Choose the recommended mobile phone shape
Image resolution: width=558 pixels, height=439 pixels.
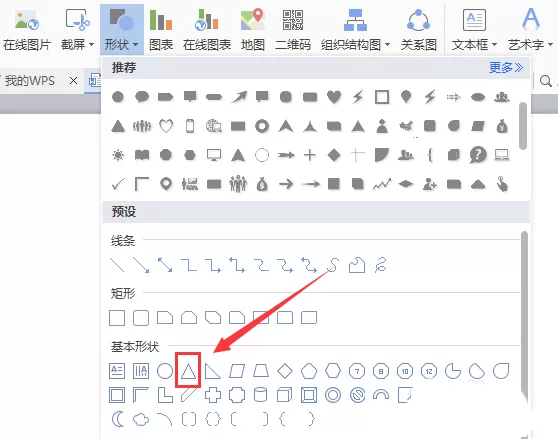coord(190,126)
